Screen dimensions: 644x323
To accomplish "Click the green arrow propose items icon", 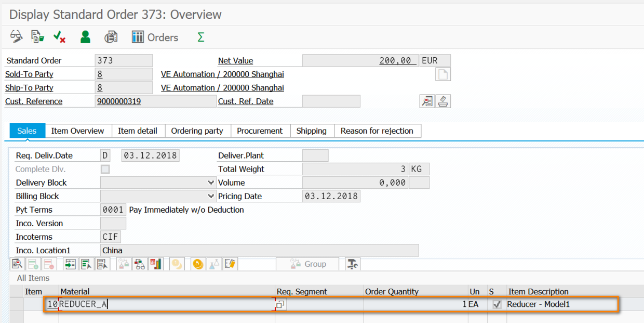I will pyautogui.click(x=70, y=264).
